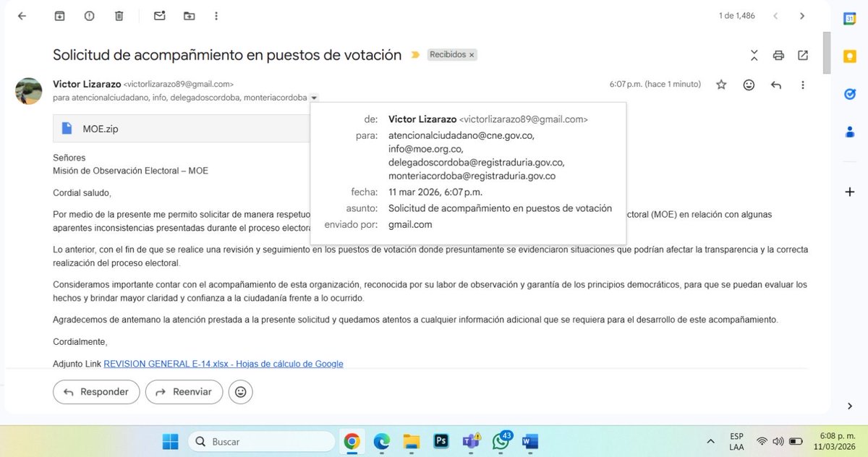Open Google Chrome from taskbar

[x=352, y=441]
